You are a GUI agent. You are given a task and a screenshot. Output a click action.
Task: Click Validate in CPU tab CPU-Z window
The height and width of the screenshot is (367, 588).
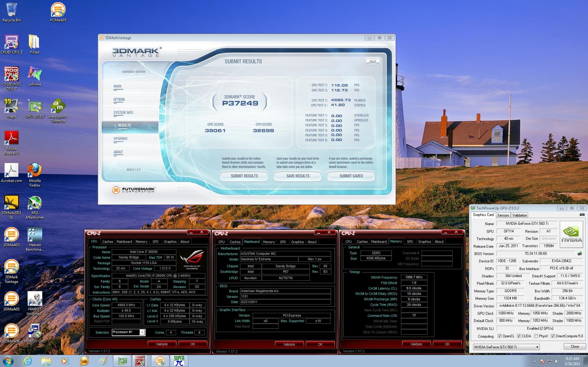point(162,344)
